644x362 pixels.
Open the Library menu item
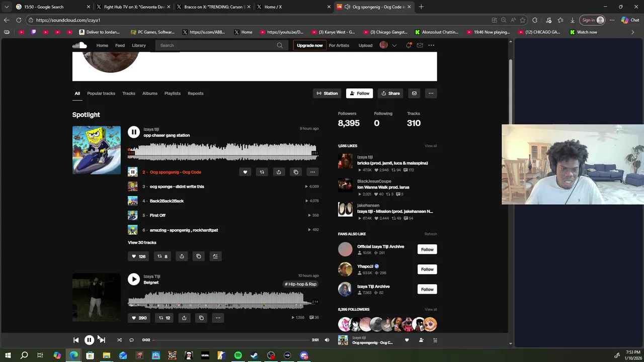pyautogui.click(x=139, y=45)
